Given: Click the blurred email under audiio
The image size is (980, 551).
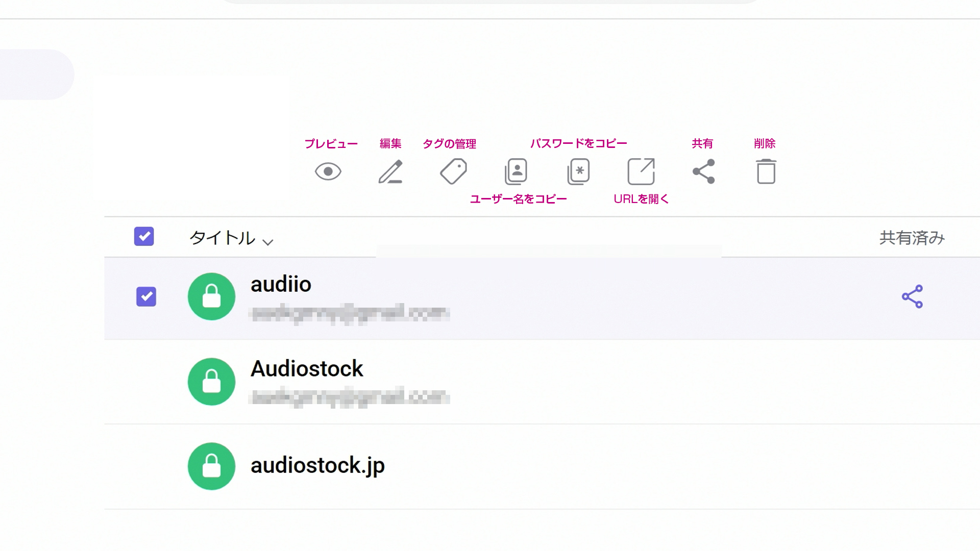Looking at the screenshot, I should [x=350, y=313].
